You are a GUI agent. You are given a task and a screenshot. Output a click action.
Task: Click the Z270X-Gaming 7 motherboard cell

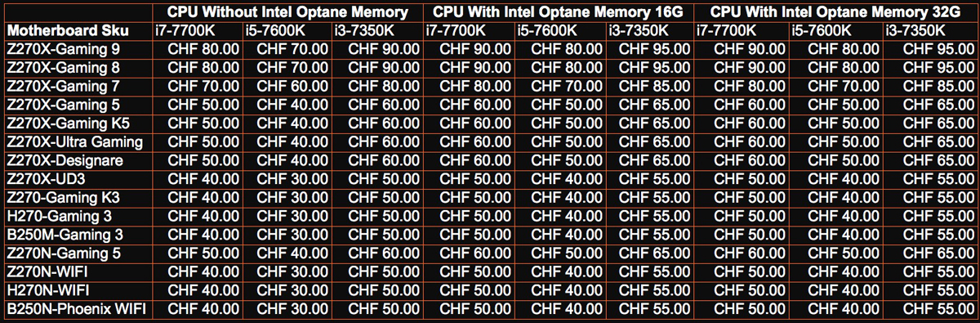click(x=63, y=85)
